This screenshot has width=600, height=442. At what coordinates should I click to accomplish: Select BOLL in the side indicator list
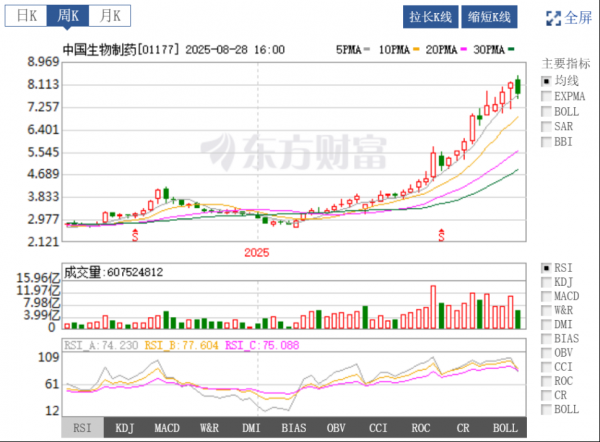(x=546, y=409)
